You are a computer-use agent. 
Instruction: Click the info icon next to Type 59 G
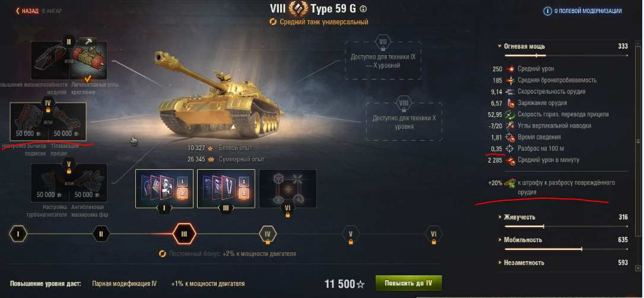[363, 9]
